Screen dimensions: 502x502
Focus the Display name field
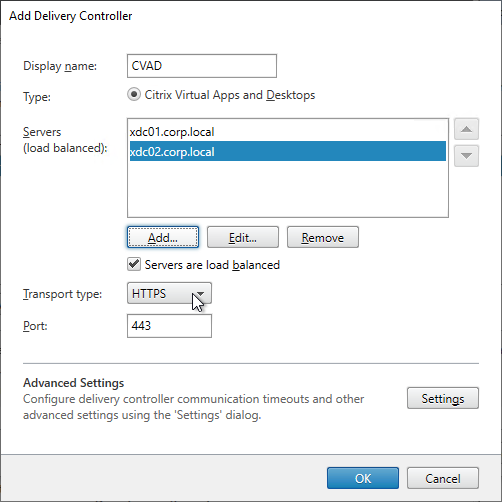[202, 66]
